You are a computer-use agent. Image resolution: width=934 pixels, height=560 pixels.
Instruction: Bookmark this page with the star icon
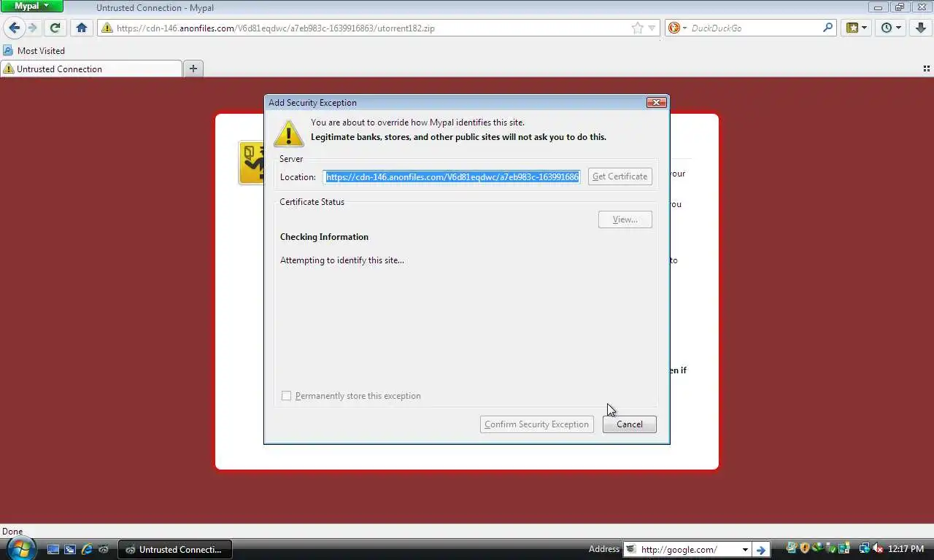(x=638, y=28)
